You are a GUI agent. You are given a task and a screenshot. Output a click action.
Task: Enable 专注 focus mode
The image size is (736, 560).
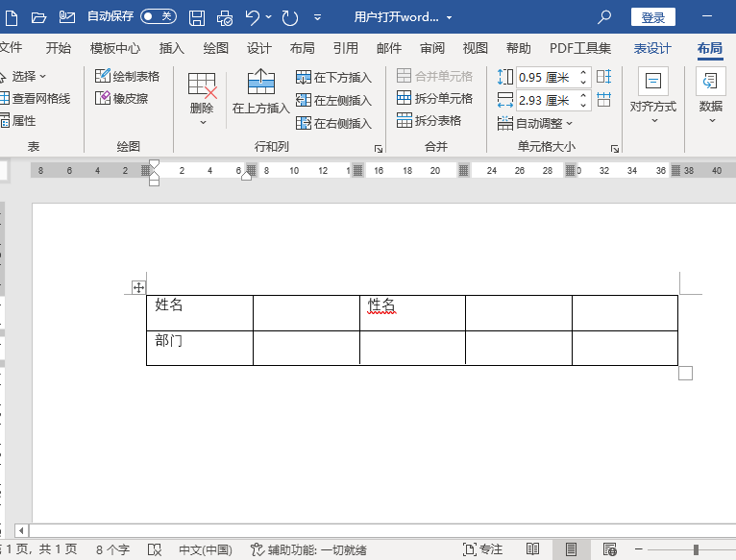point(482,549)
